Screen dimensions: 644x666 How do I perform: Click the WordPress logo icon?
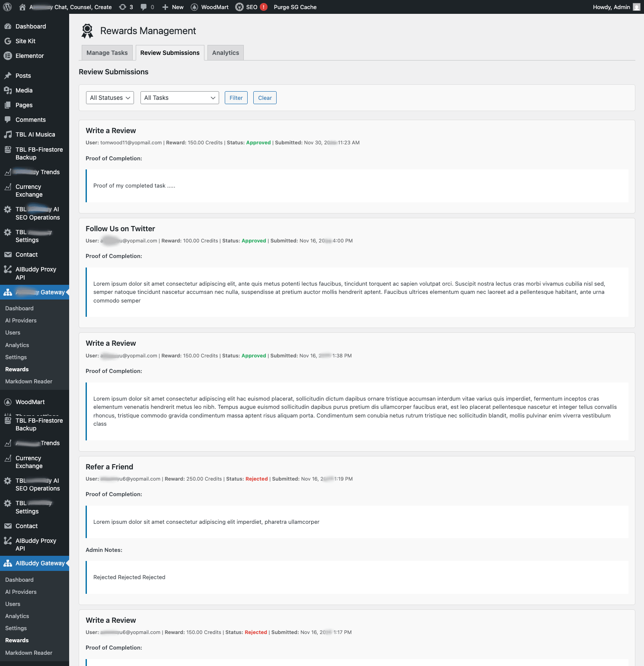[7, 7]
